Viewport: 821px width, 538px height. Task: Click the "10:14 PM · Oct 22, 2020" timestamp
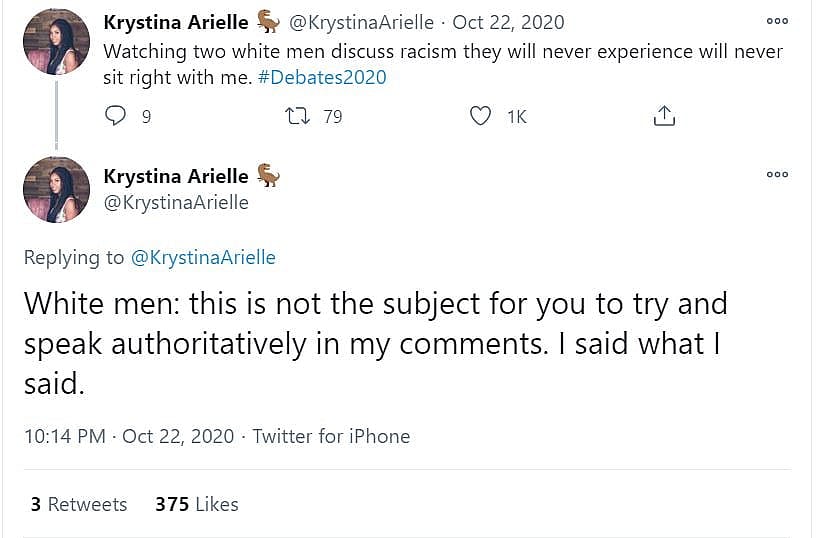128,436
